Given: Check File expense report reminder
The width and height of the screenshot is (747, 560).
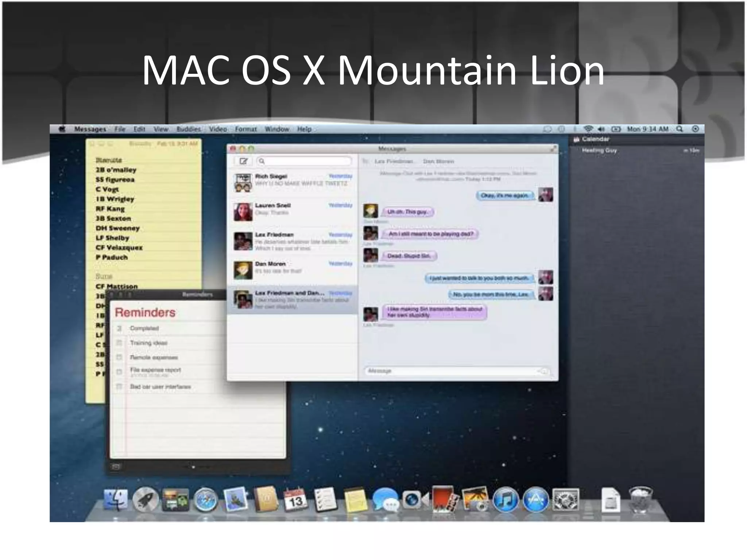Looking at the screenshot, I should click(x=119, y=372).
